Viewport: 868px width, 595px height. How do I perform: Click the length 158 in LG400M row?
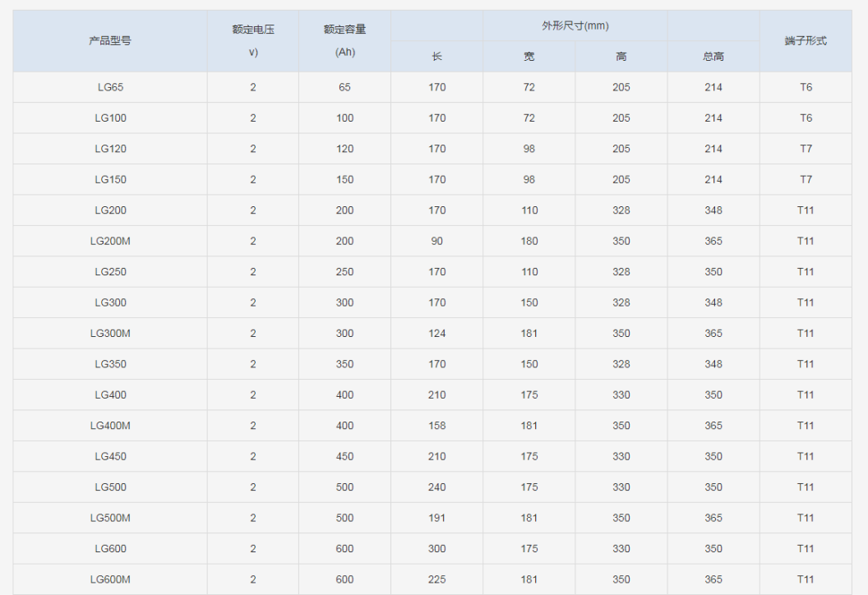436,426
